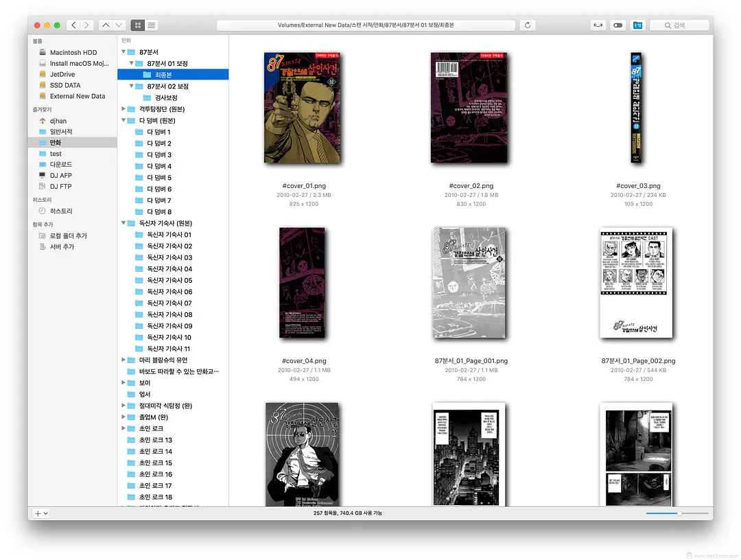741x560 pixels.
Task: Switch to list view mode
Action: [151, 25]
